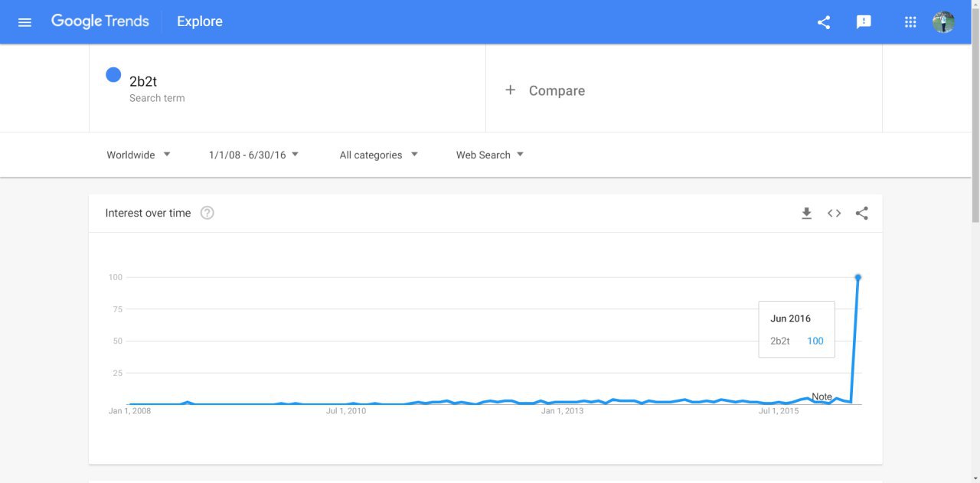
Task: Share the Interest over time chart
Action: (862, 214)
